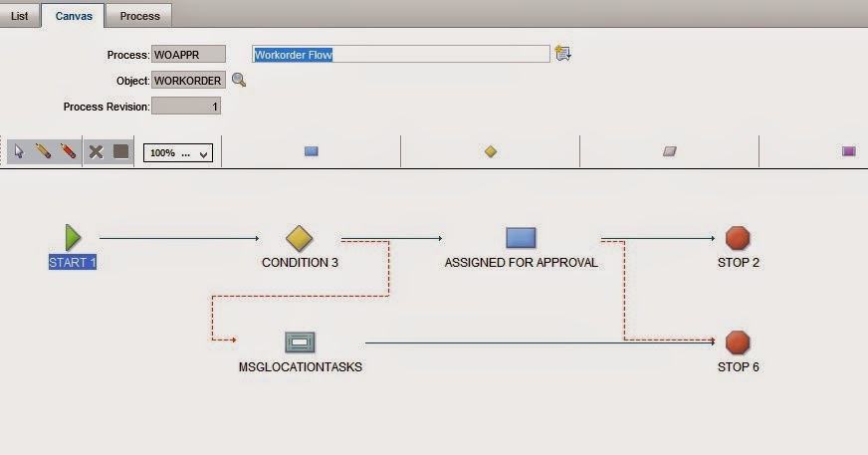
Task: Click the Process Revision field
Action: [x=186, y=107]
